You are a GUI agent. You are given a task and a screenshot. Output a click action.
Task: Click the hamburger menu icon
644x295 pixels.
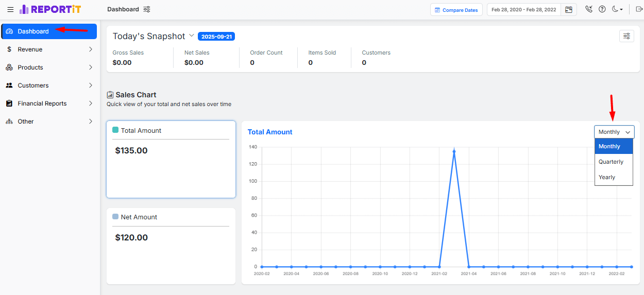coord(10,9)
